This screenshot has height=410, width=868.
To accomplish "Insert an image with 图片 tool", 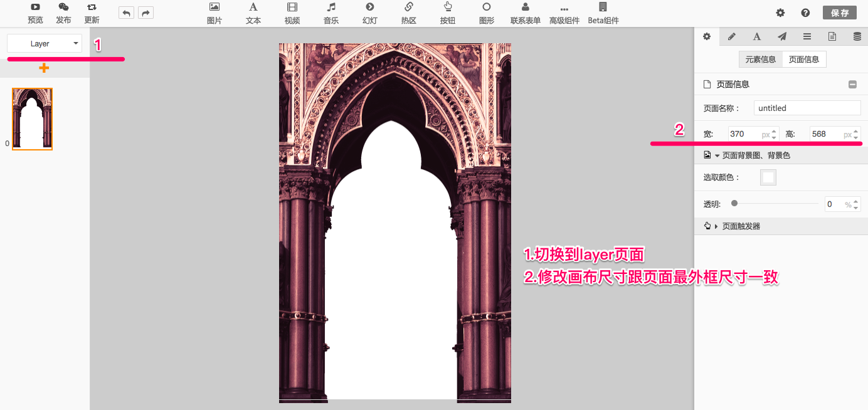I will tap(214, 13).
